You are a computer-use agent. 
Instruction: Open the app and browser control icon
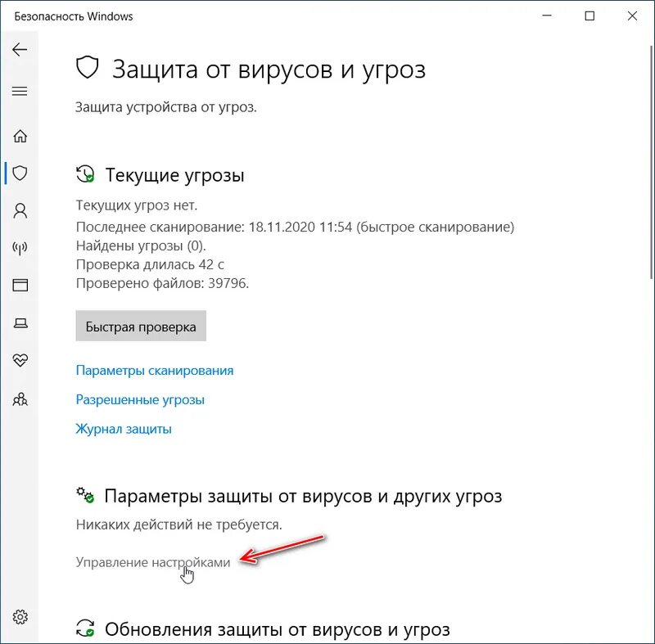pyautogui.click(x=20, y=285)
